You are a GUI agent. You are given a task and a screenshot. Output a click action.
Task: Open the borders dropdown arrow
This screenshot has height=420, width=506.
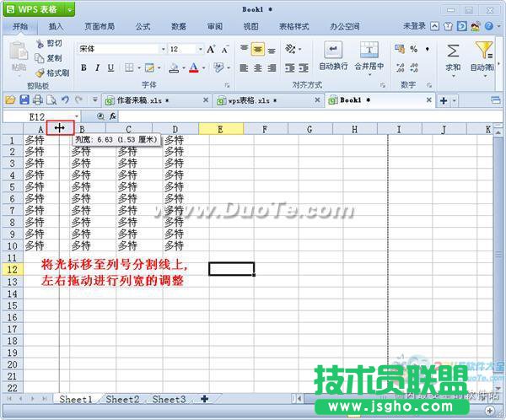139,67
